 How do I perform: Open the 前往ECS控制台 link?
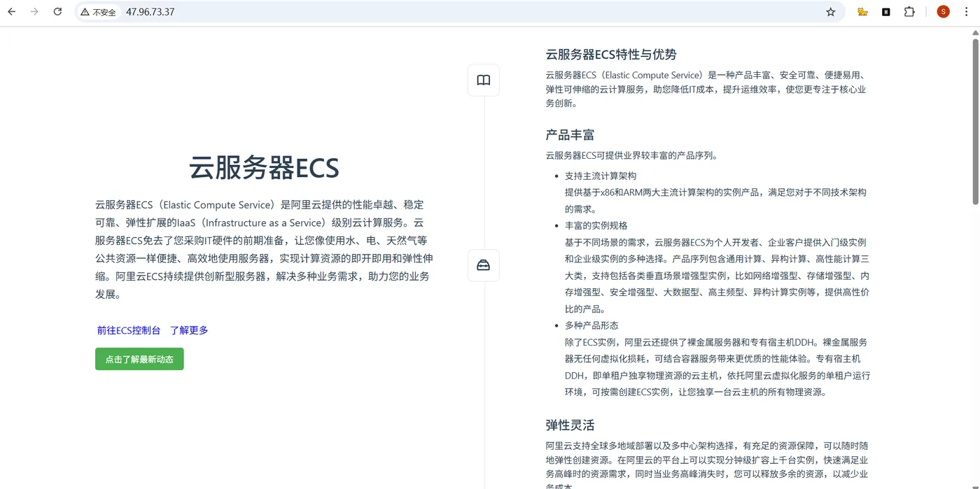coord(129,330)
